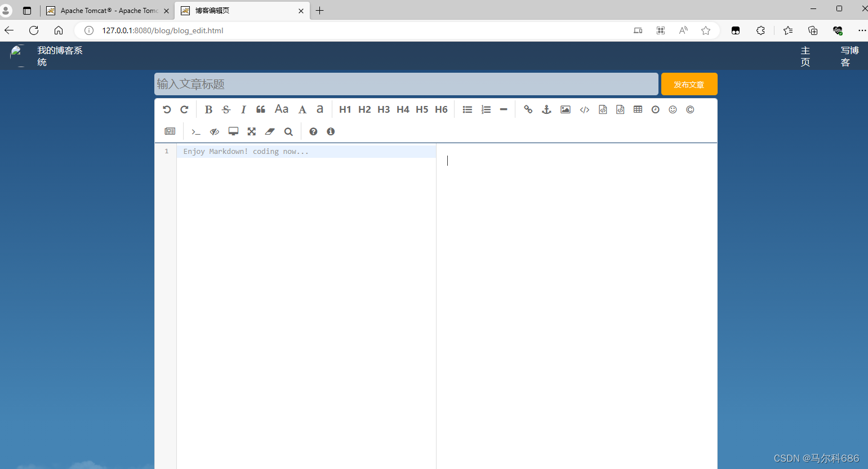Switch to the 博客编辑页 tab
This screenshot has width=868, height=469.
click(242, 11)
